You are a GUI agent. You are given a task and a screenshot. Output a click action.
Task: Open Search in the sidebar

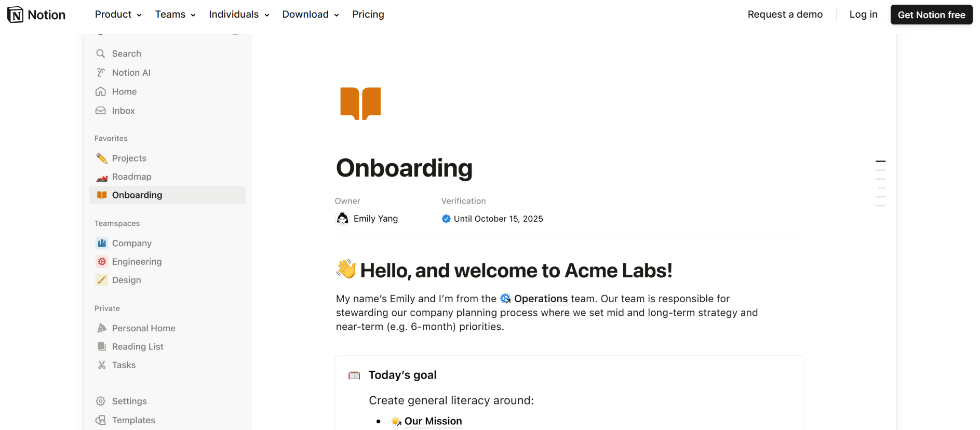point(126,53)
